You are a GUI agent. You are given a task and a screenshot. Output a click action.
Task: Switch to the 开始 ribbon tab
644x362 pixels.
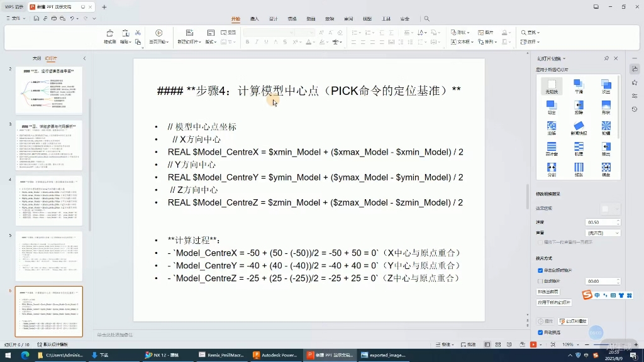tap(235, 19)
